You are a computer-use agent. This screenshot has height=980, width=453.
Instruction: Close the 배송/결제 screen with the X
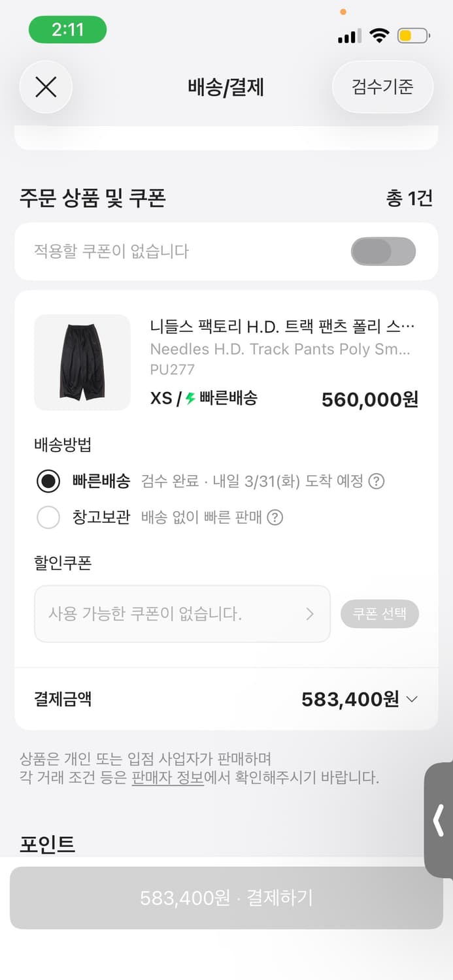pos(46,87)
